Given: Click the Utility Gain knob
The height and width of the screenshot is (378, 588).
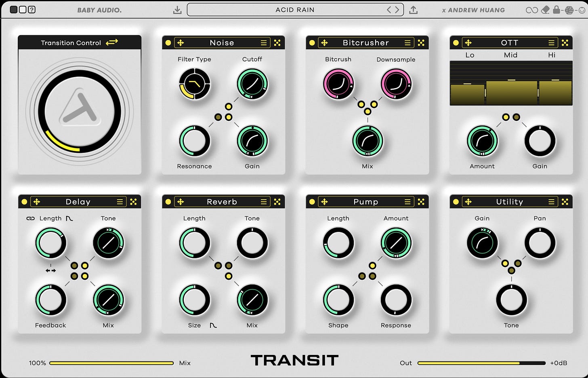Looking at the screenshot, I should [x=482, y=243].
